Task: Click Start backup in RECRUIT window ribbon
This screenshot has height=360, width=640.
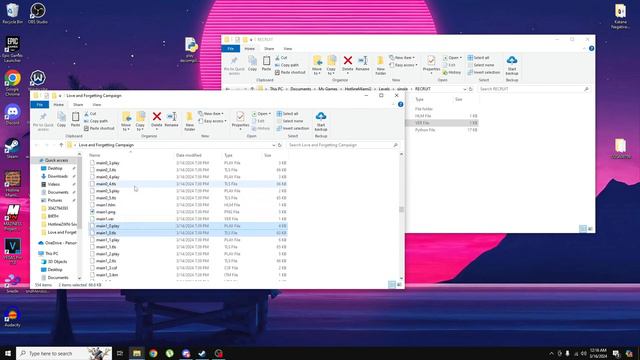Action: point(512,65)
